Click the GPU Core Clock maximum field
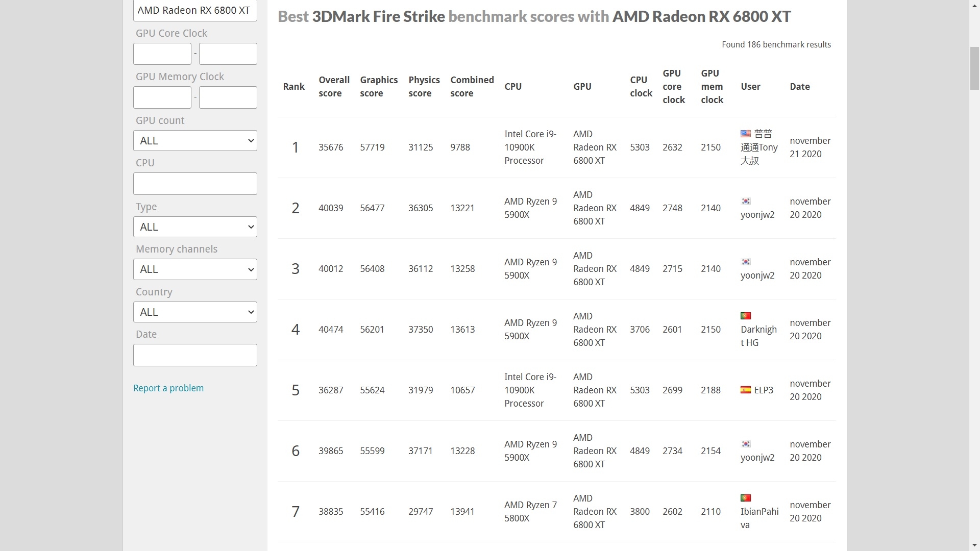This screenshot has width=980, height=551. click(228, 54)
